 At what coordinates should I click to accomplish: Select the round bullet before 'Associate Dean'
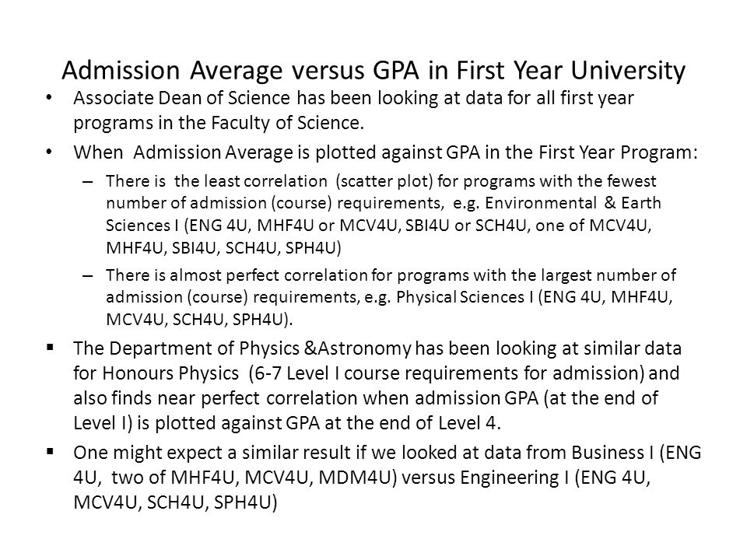(x=49, y=98)
